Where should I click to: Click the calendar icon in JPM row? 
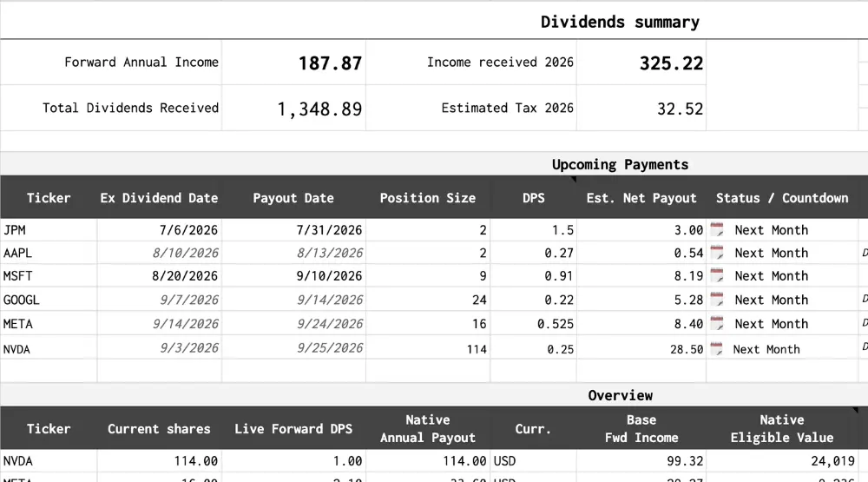[x=717, y=229]
